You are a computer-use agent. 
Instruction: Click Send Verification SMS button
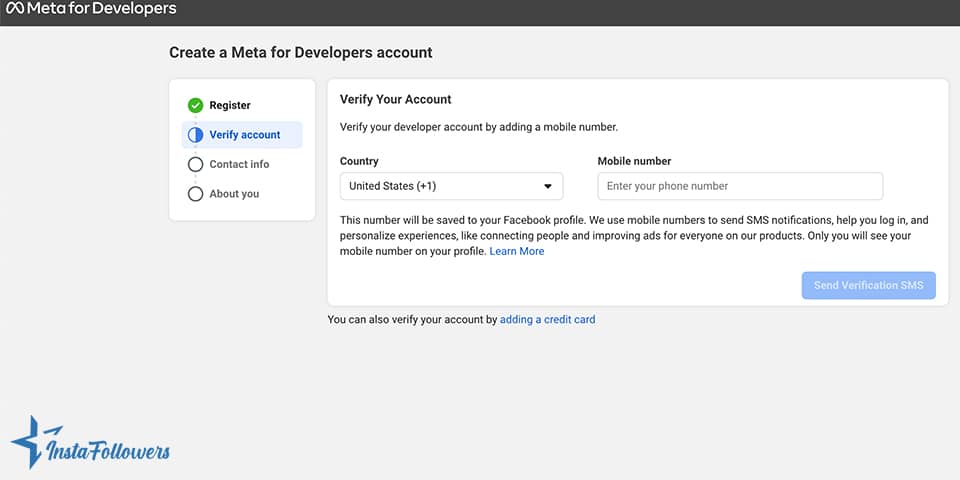[869, 285]
